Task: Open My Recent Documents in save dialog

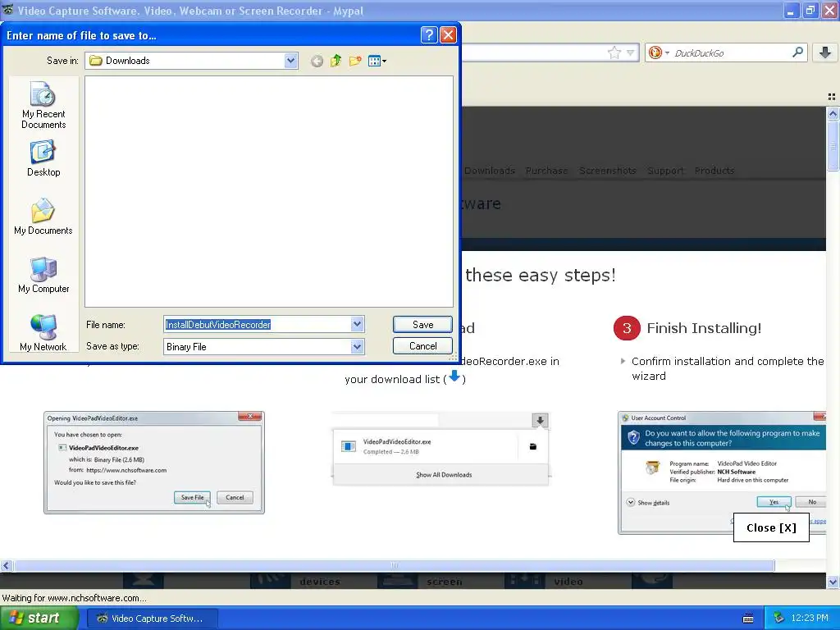Action: tap(43, 106)
